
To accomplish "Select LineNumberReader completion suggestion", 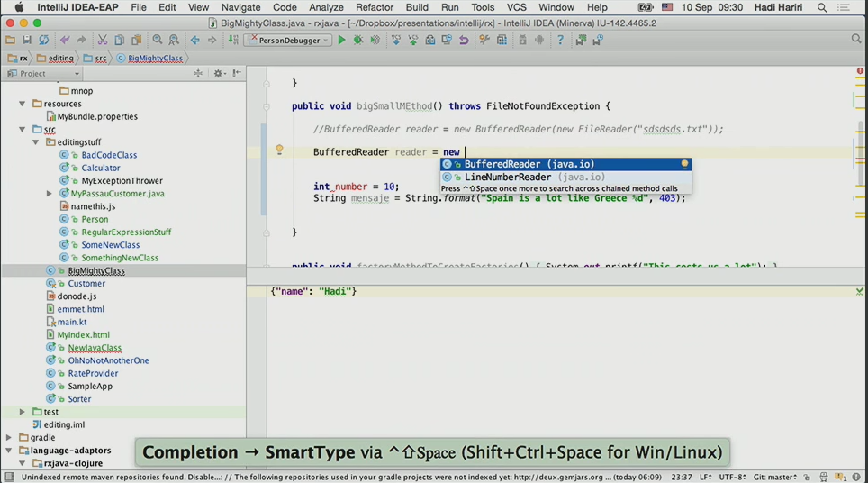I will tap(565, 178).
